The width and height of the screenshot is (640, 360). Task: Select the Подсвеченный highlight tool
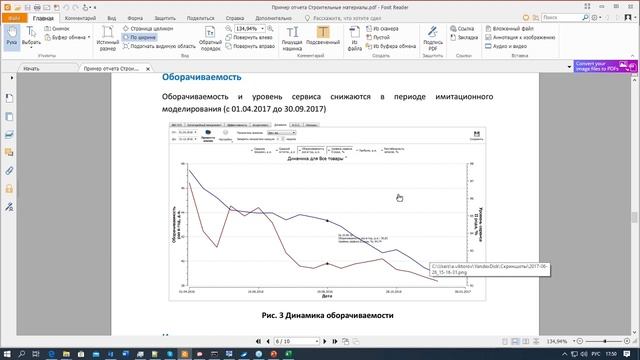coord(323,37)
